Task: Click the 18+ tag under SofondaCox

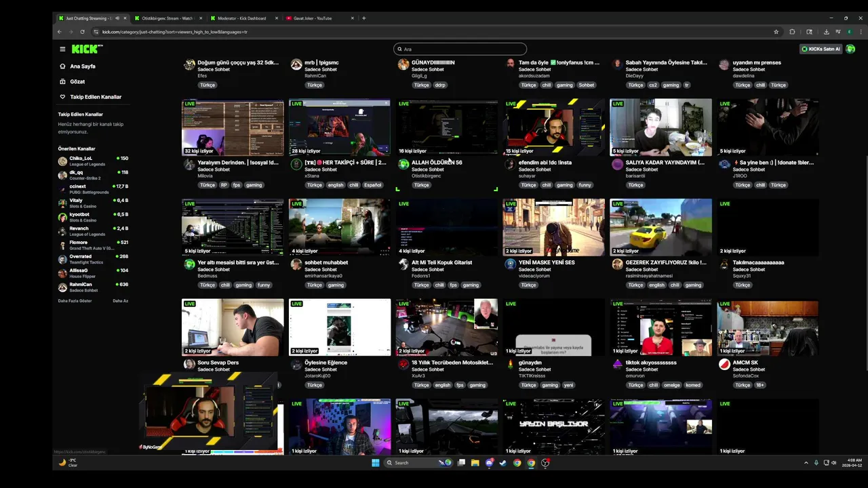Action: tap(759, 385)
